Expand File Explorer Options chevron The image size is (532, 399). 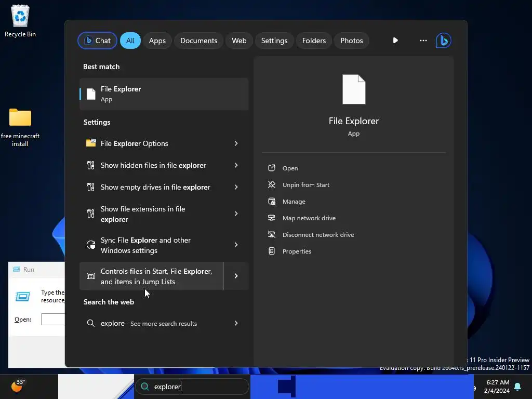click(x=236, y=143)
